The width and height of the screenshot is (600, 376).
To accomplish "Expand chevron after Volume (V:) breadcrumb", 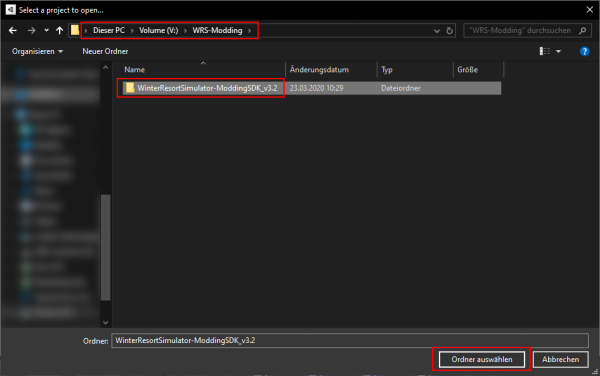I will click(185, 31).
